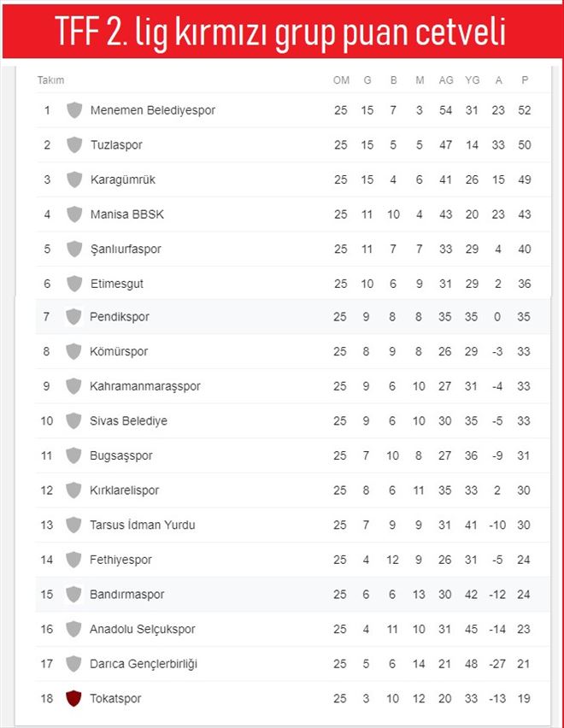Click the Tokatspor red crest icon
Viewport: 564px width, 728px height.
tap(73, 698)
